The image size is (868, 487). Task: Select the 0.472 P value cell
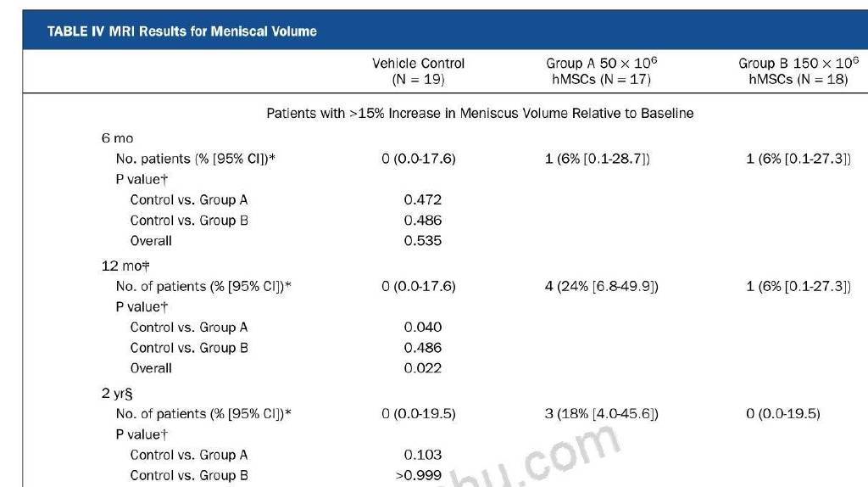pyautogui.click(x=422, y=199)
